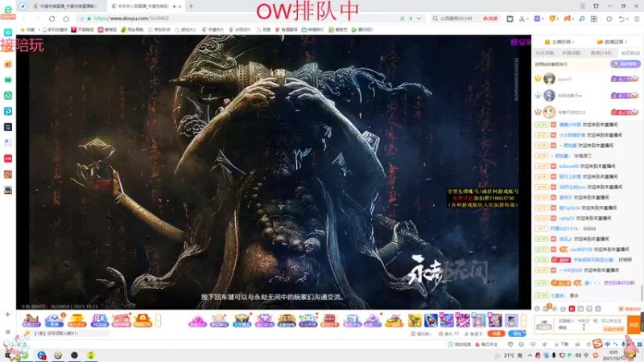
Task: Expand the scissors tool dropdown arrow
Action: tap(528, 19)
